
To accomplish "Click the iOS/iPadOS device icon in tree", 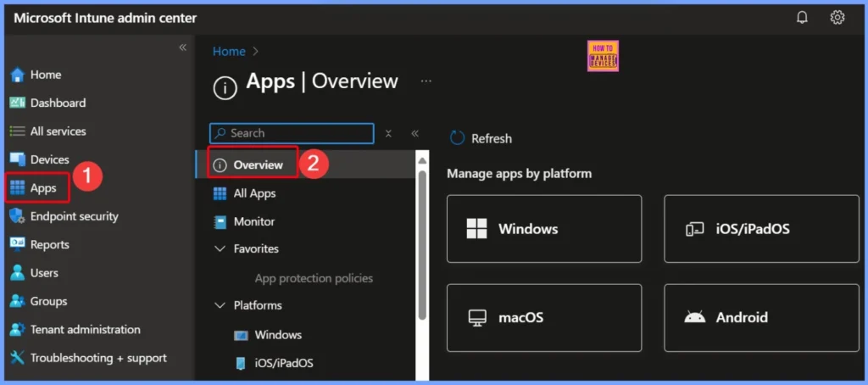I will point(241,364).
